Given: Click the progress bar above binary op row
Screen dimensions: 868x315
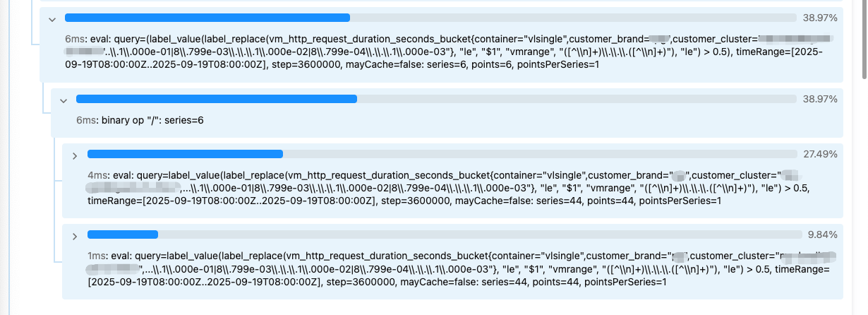Looking at the screenshot, I should pos(437,99).
